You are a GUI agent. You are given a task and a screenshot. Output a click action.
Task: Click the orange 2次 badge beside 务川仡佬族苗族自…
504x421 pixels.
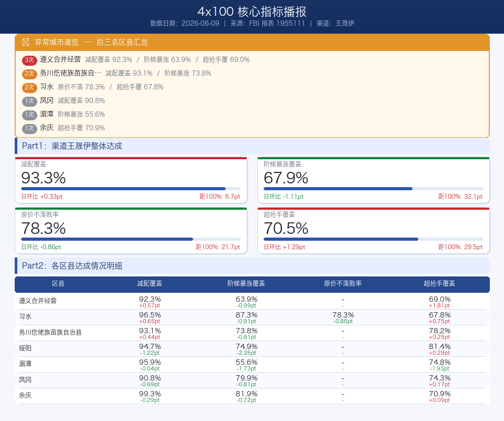29,74
